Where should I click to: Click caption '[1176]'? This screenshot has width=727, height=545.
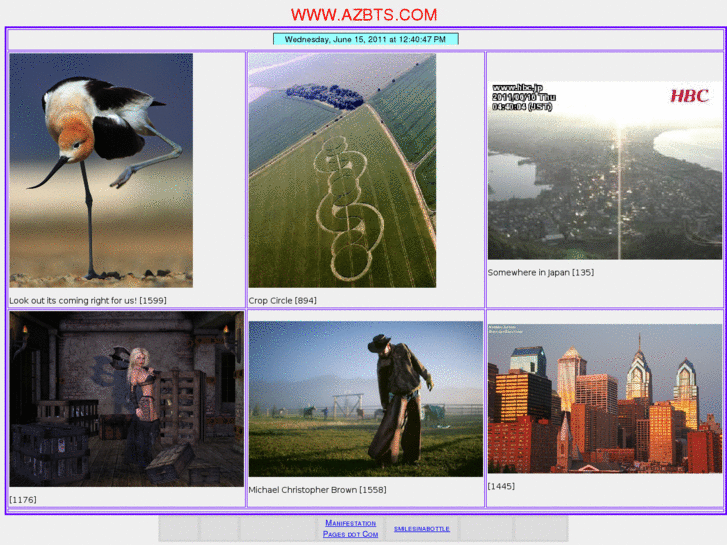[23, 500]
